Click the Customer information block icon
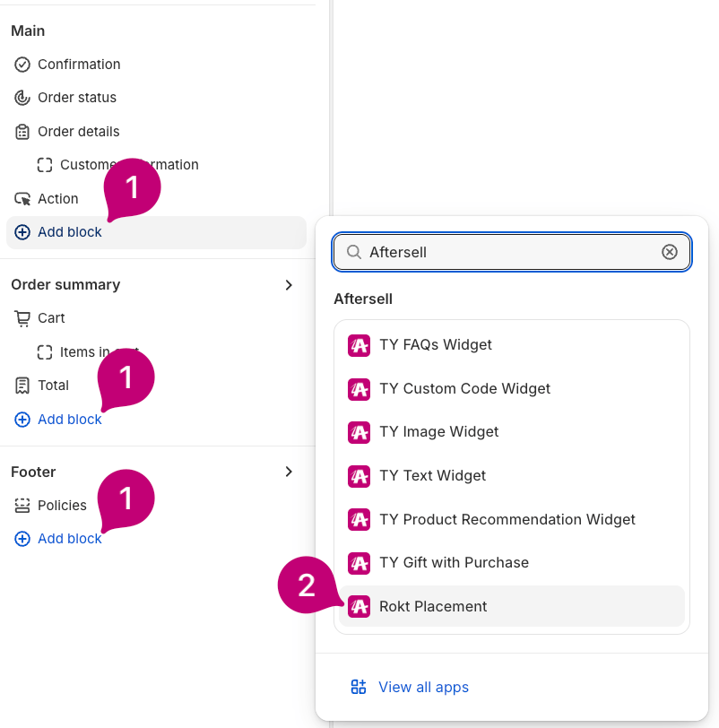 45,165
